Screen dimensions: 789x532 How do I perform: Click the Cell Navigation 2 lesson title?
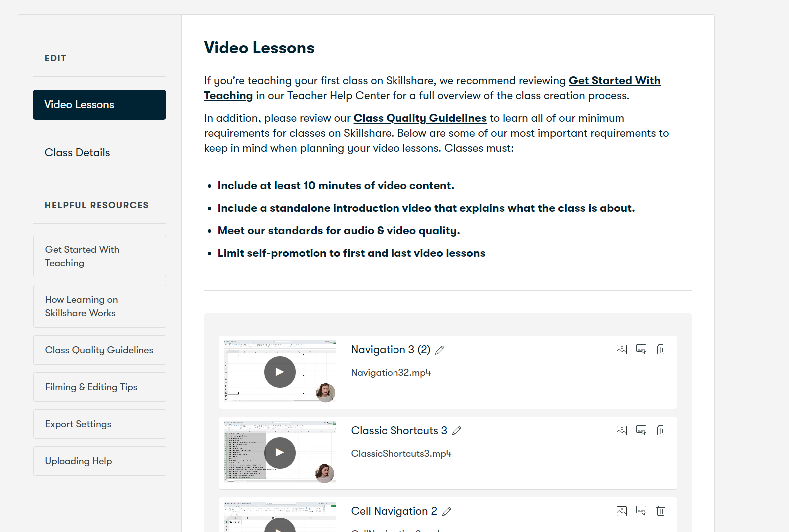pyautogui.click(x=394, y=511)
